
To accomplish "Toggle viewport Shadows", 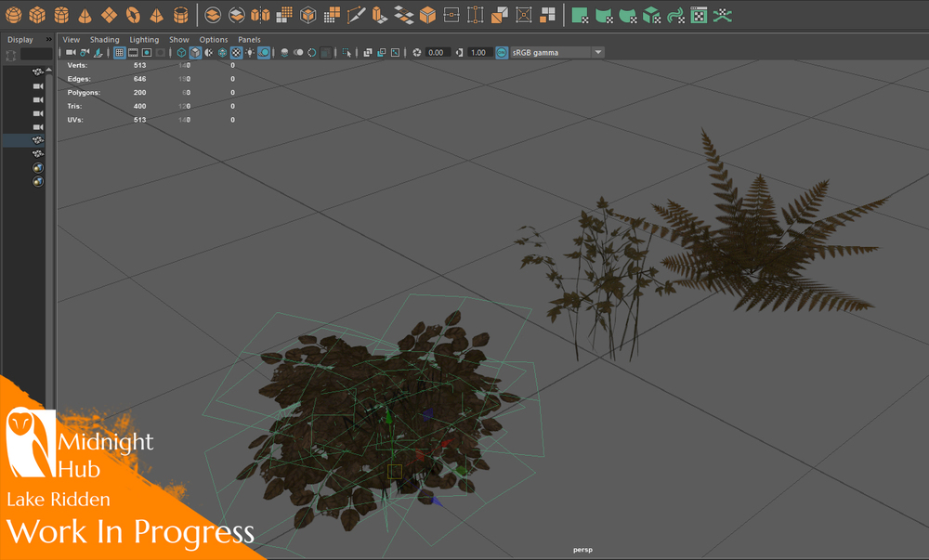I will (264, 53).
